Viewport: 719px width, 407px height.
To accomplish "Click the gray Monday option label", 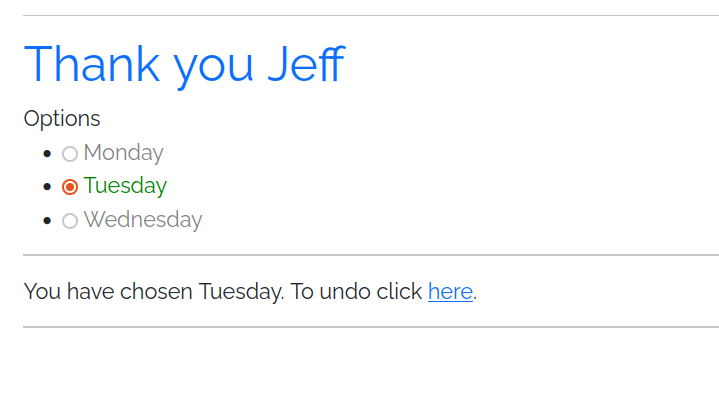I will (123, 153).
